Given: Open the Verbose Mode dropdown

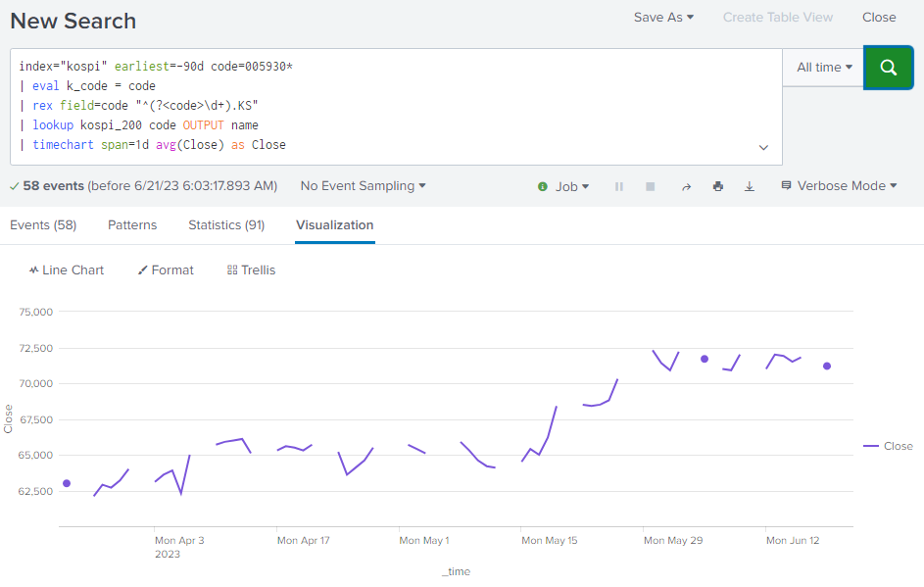Looking at the screenshot, I should (839, 185).
